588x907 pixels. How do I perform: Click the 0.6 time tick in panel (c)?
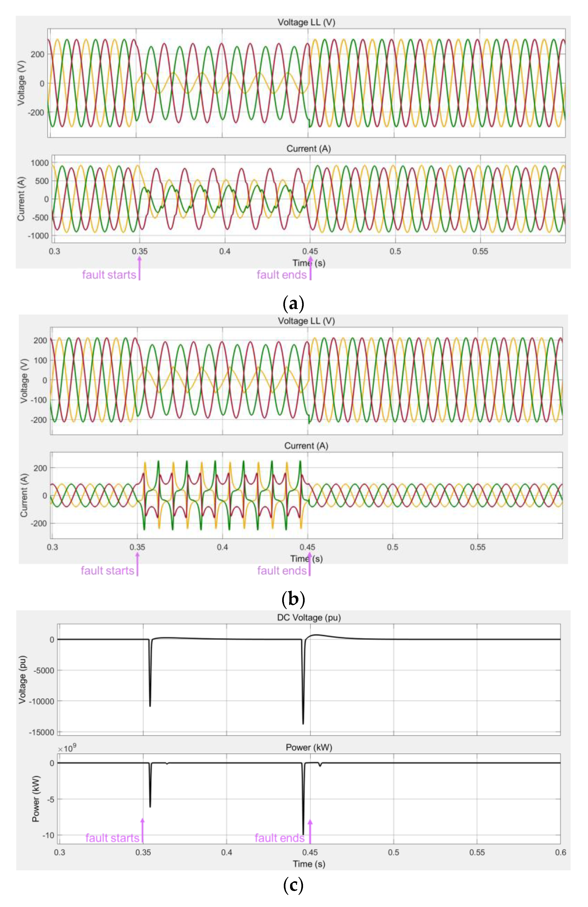560,852
